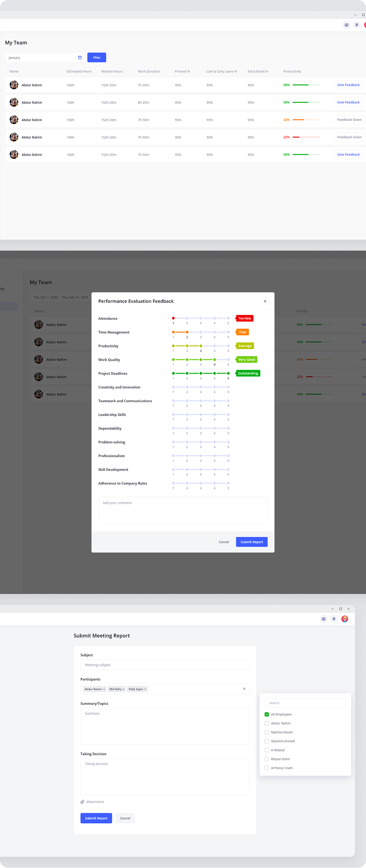366x868 pixels.
Task: Open the notification bell in the Meeting Report window
Action: tap(334, 619)
